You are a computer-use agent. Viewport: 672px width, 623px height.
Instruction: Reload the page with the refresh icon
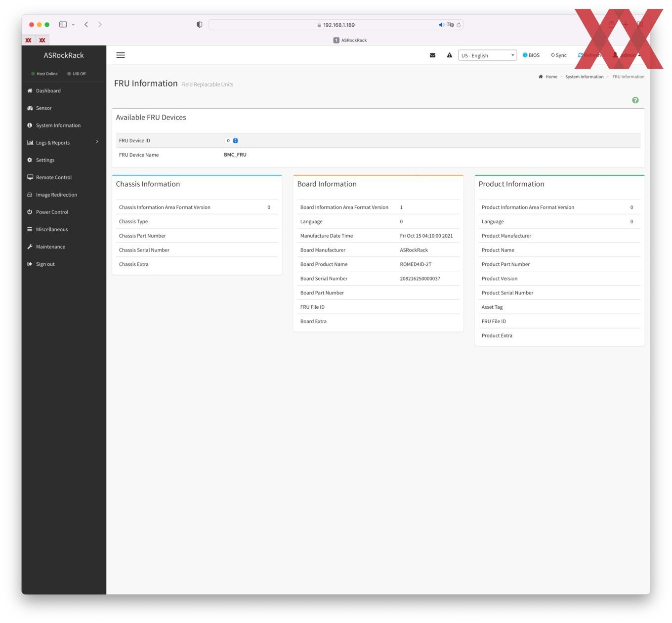[459, 25]
